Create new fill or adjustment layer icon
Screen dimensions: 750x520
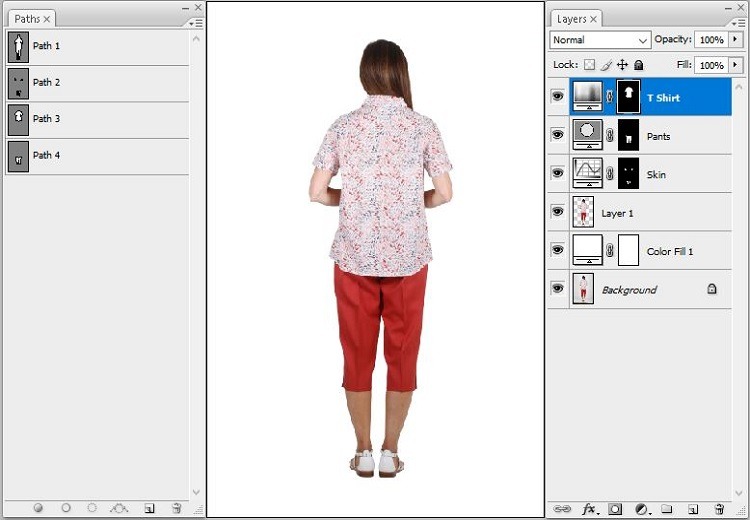click(x=641, y=509)
